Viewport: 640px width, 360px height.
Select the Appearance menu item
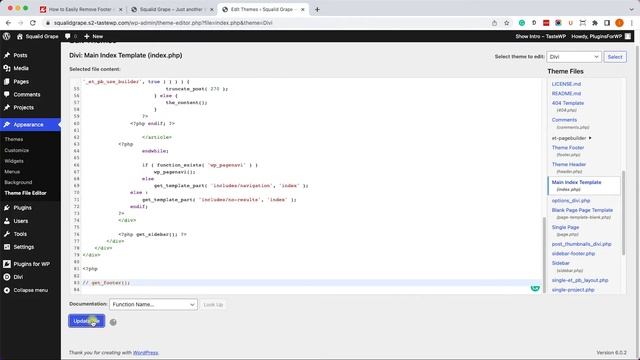coord(30,124)
